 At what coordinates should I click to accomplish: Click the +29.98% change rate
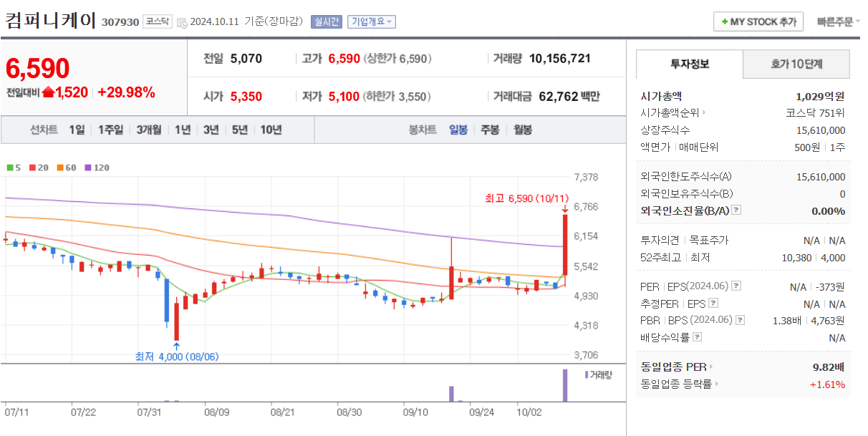pos(126,92)
